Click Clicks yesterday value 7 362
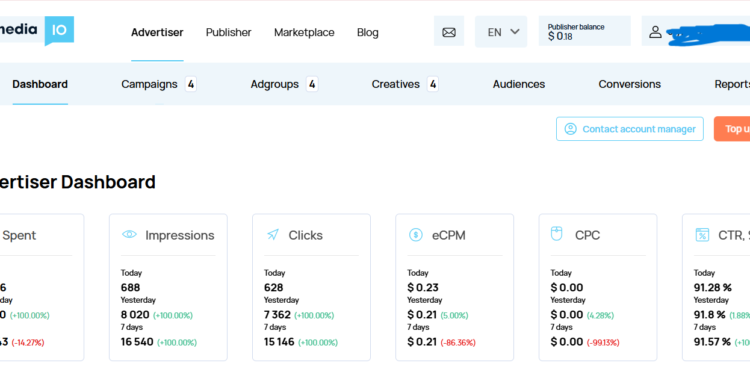Image resolution: width=750 pixels, height=375 pixels. tap(277, 315)
